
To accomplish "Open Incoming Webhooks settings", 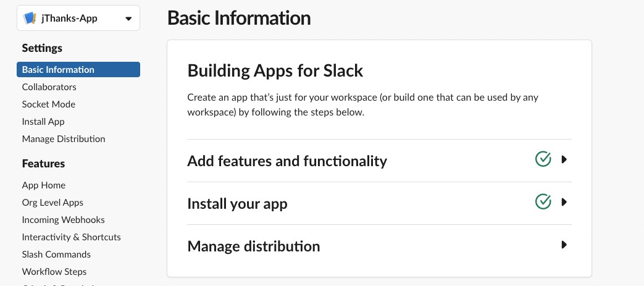I will tap(63, 220).
